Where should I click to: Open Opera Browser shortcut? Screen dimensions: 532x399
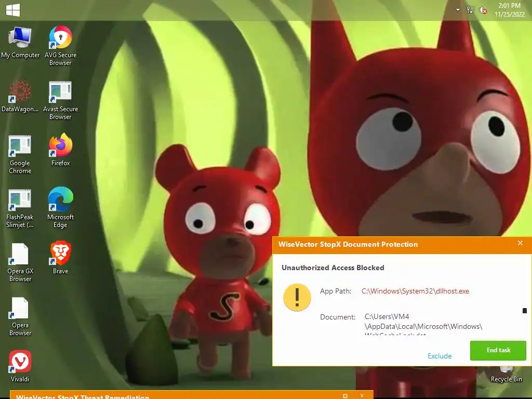tap(20, 316)
